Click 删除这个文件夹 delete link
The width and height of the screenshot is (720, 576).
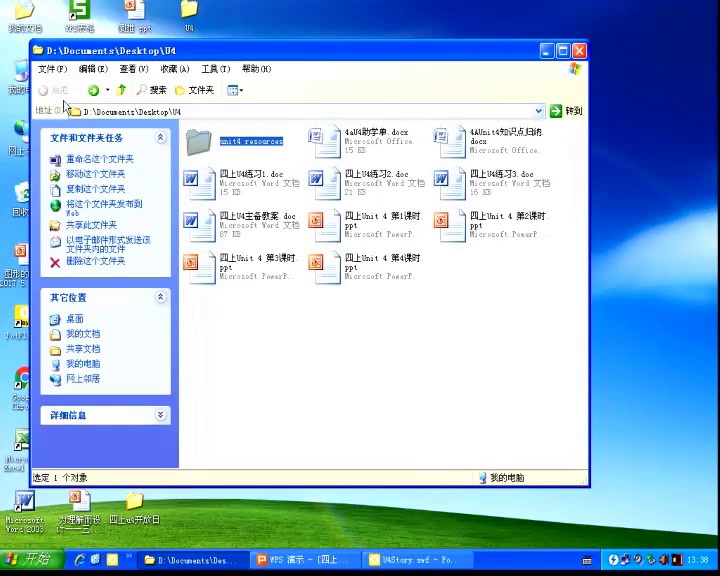click(x=95, y=261)
